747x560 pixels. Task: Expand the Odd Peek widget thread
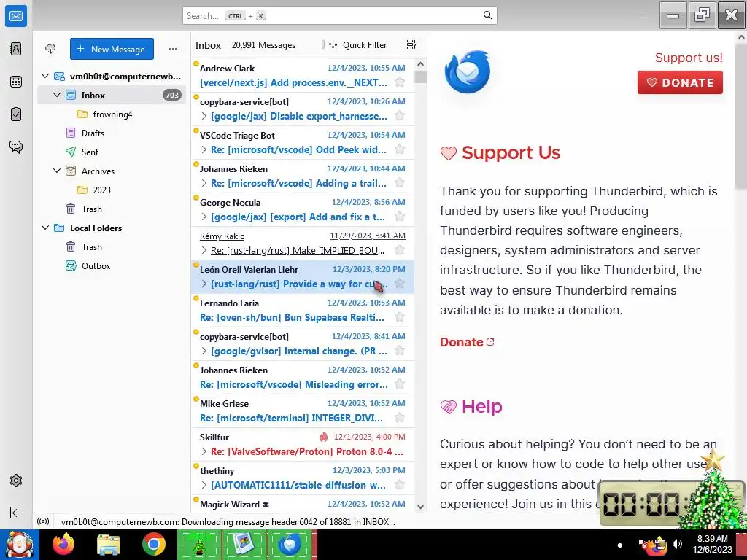point(204,149)
